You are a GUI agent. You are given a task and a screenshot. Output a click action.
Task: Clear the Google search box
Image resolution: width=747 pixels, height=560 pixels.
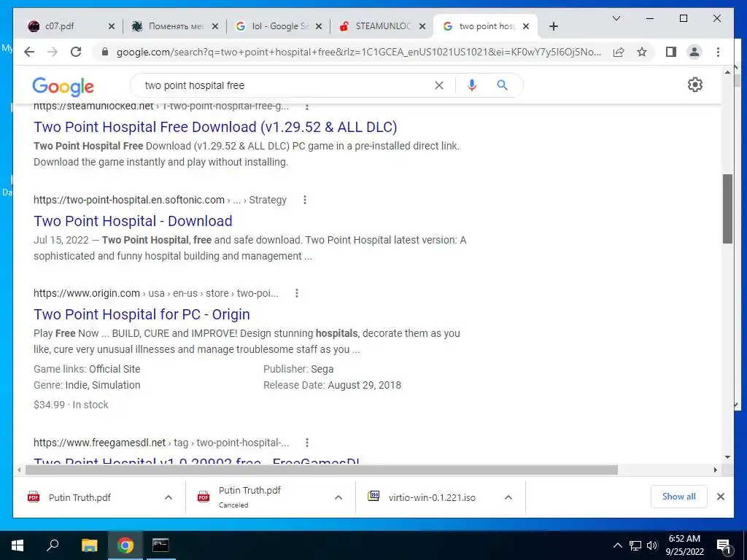(438, 85)
